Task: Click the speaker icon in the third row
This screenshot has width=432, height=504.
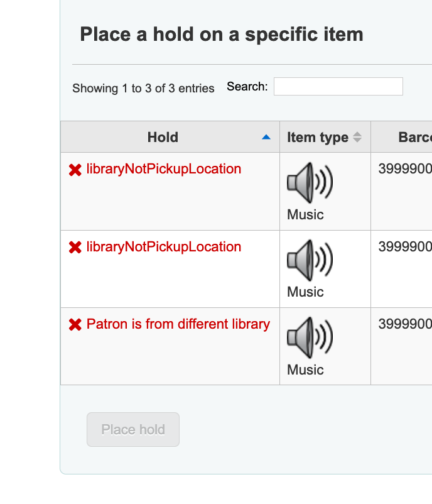Action: pyautogui.click(x=310, y=338)
